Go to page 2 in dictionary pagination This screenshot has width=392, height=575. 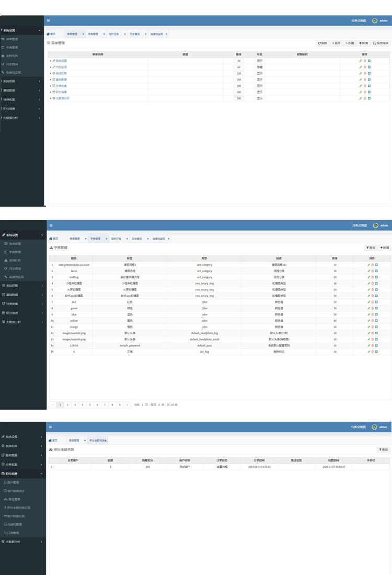[67, 404]
